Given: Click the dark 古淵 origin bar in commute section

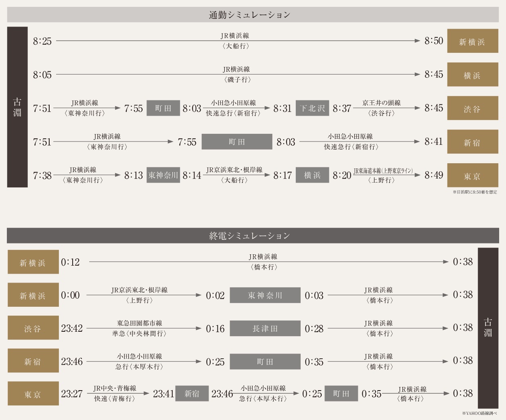Looking at the screenshot, I should tap(17, 107).
